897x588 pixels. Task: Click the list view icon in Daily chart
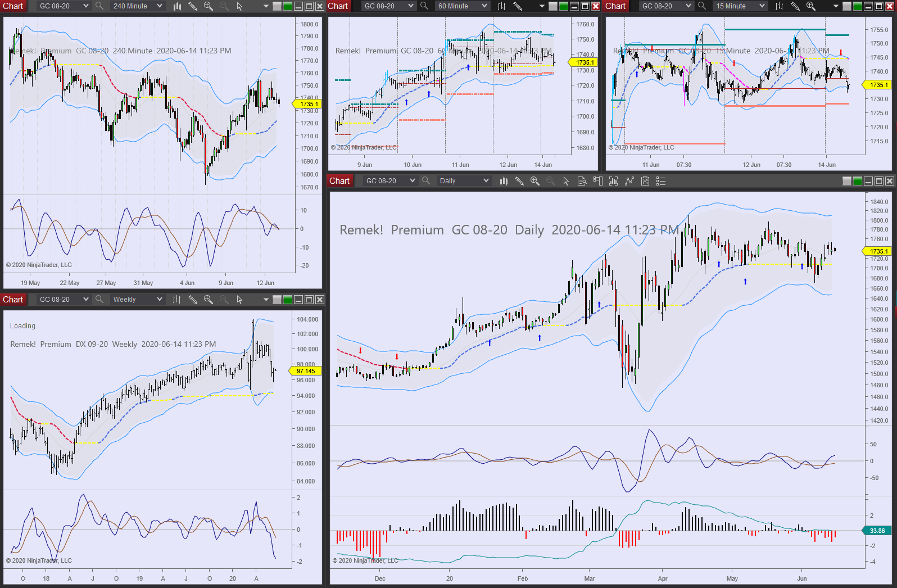(x=661, y=181)
